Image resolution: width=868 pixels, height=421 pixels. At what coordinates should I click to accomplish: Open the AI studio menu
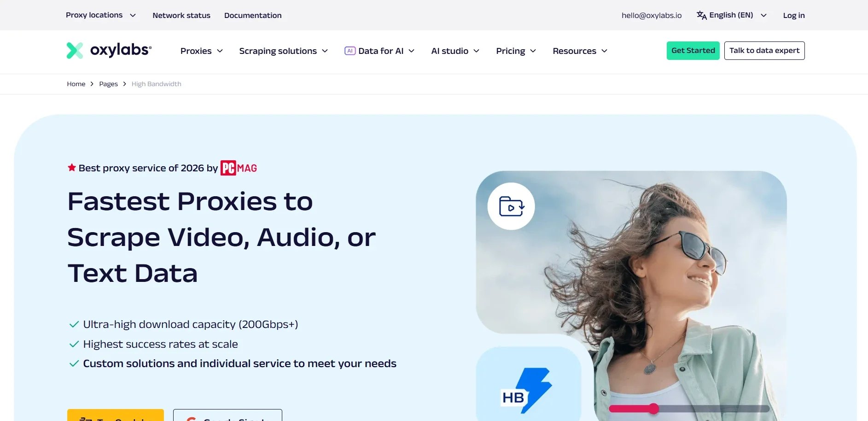[x=455, y=51]
